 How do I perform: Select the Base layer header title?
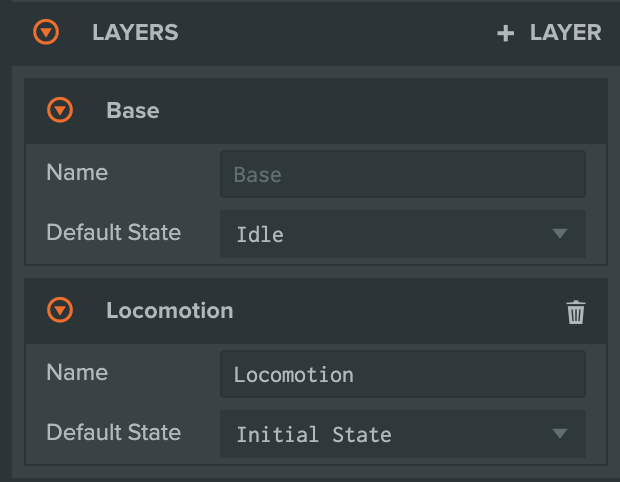(x=133, y=110)
